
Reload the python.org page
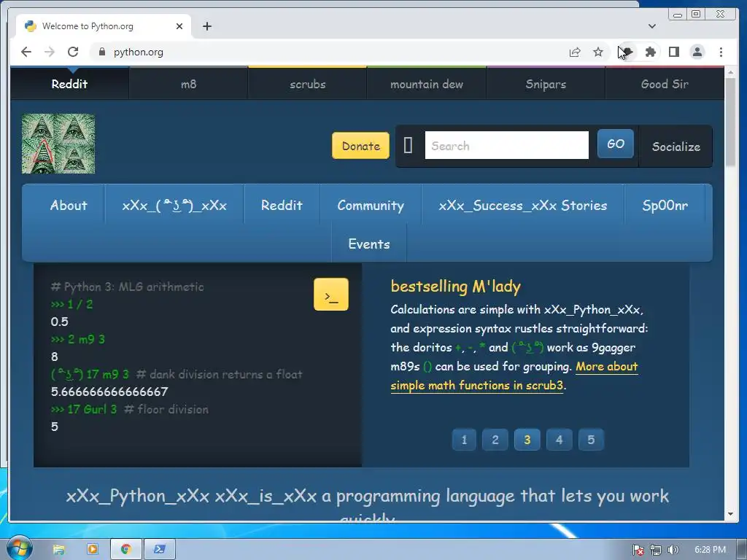[x=73, y=52]
